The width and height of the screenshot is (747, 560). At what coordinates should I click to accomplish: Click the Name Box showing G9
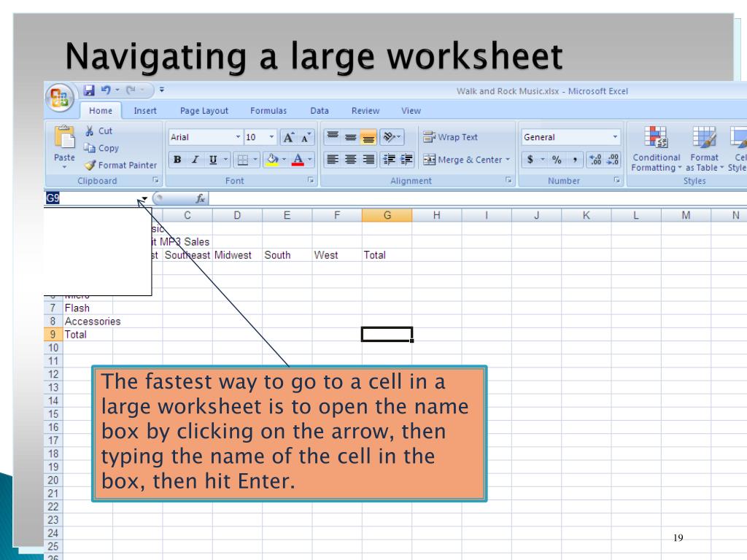(90, 198)
